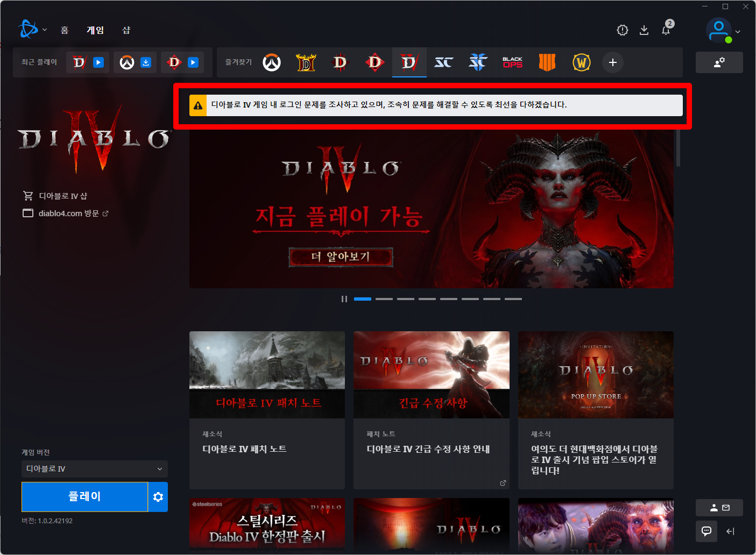Open Black Ops 4 orange icon

pyautogui.click(x=547, y=62)
